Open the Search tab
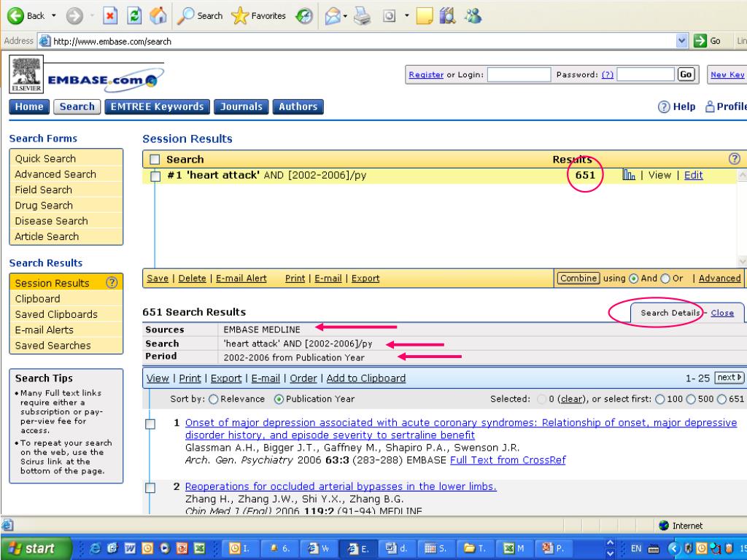 tap(77, 106)
